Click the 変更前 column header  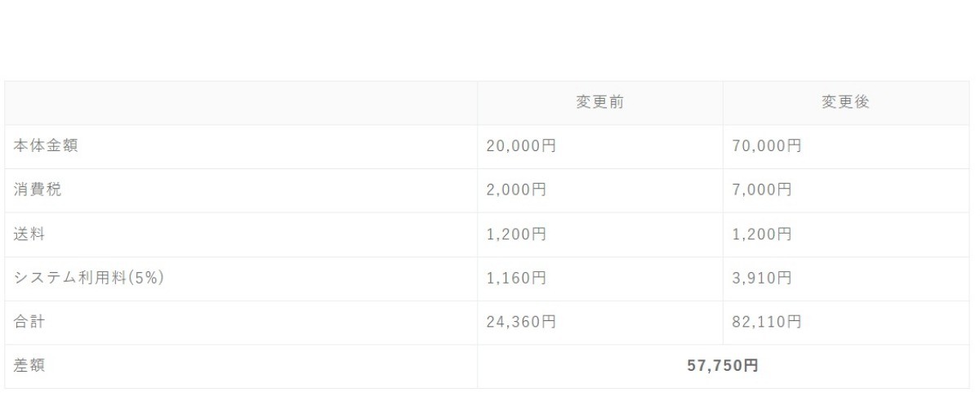tap(600, 103)
